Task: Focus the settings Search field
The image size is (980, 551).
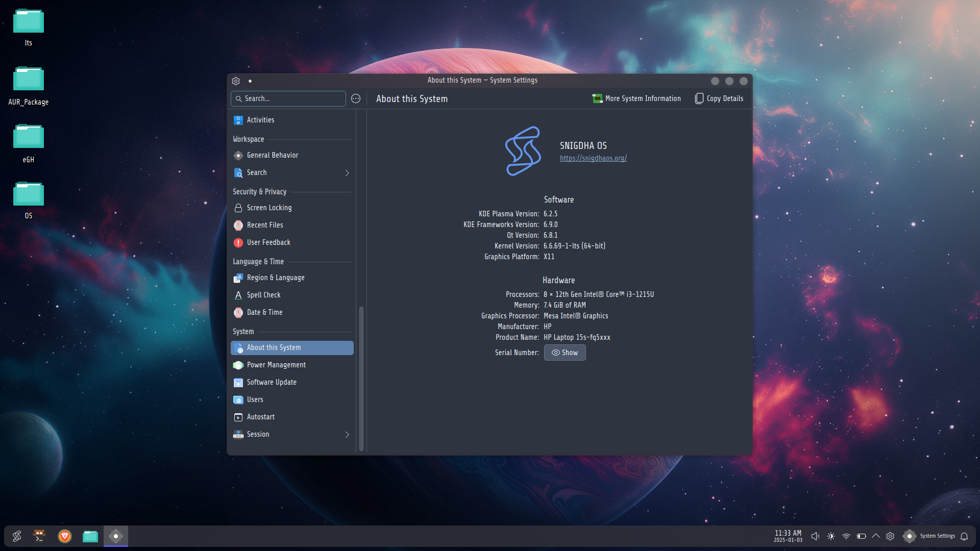Action: (288, 98)
